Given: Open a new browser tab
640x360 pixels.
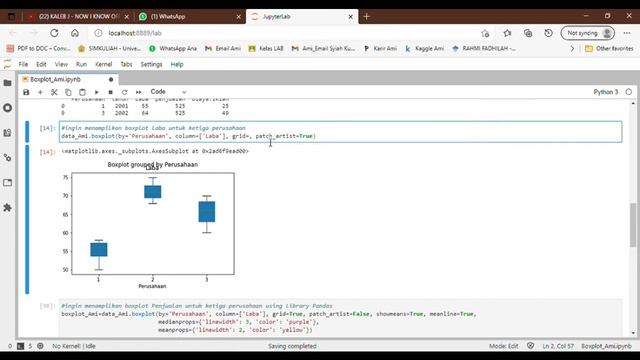Looking at the screenshot, I should 367,16.
